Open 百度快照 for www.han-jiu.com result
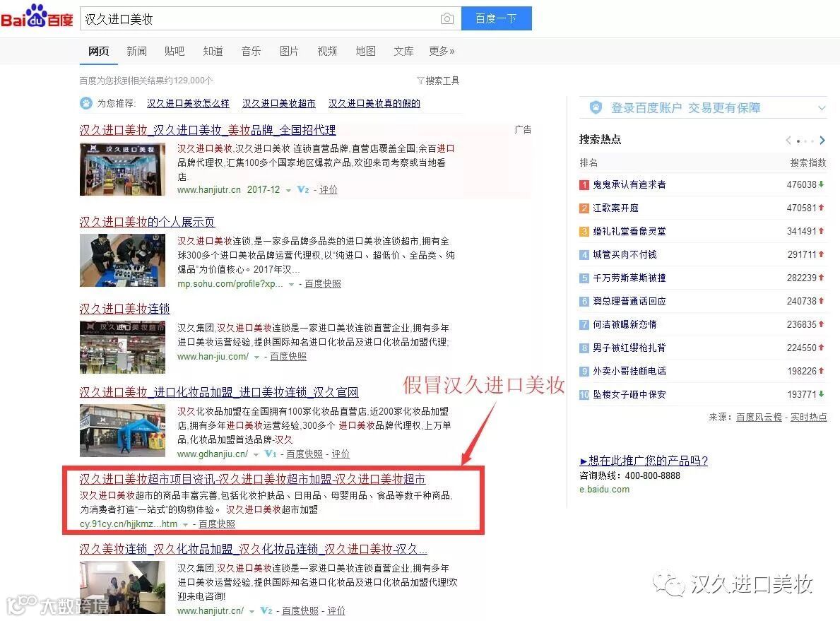The width and height of the screenshot is (840, 621). click(x=288, y=356)
